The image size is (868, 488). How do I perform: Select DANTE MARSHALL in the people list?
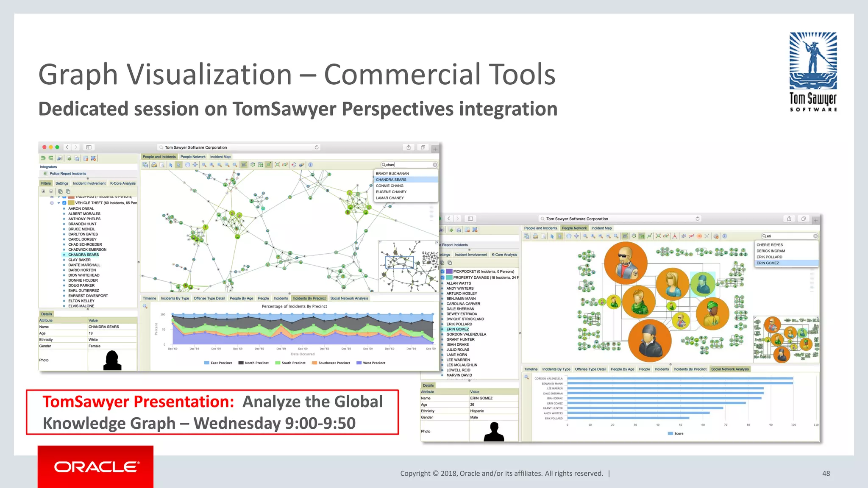tap(84, 265)
